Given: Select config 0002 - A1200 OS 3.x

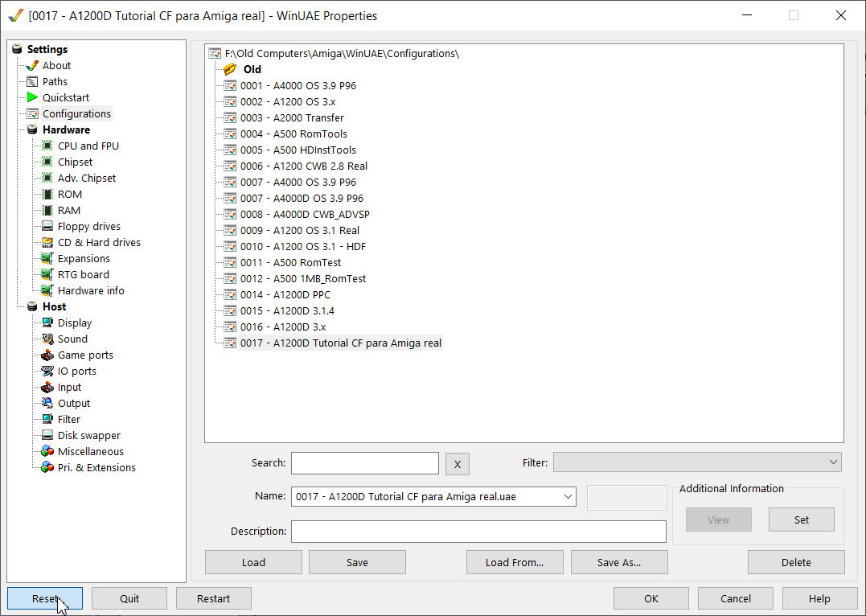Looking at the screenshot, I should (x=288, y=101).
